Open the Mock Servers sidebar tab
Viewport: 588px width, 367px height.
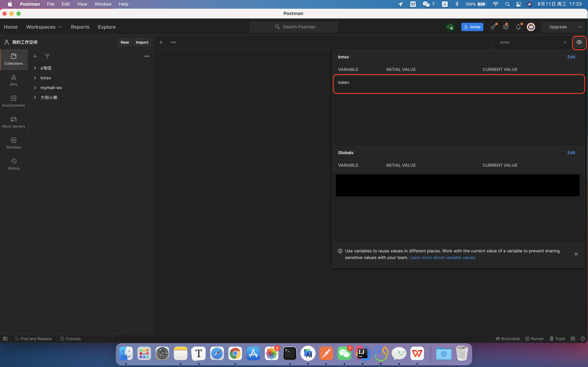tap(14, 122)
